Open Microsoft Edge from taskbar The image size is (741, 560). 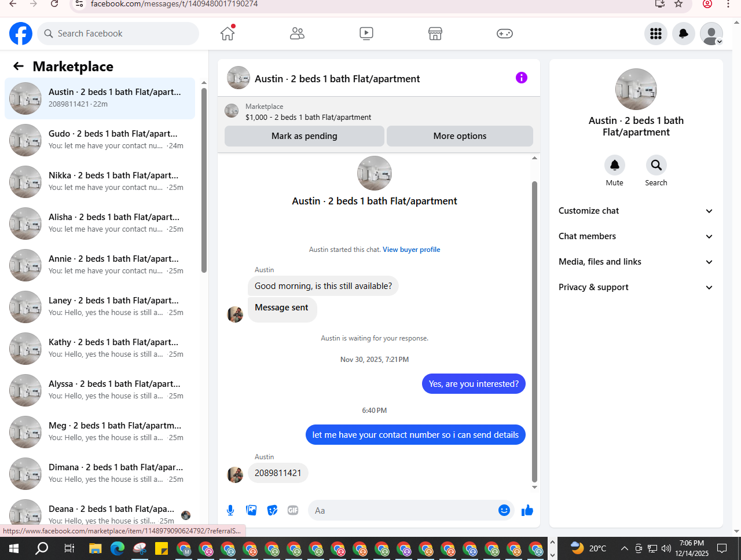point(118,548)
